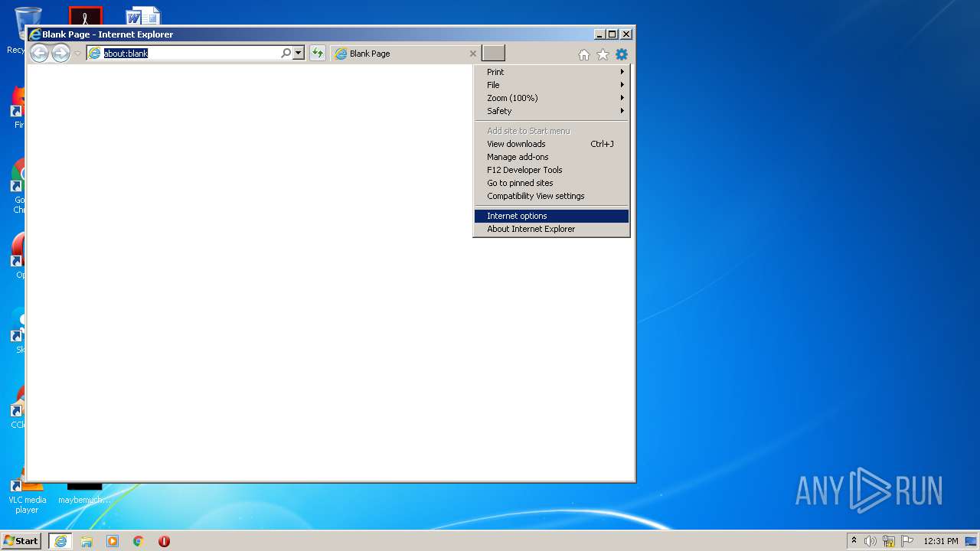Choose Go to pinned sites

(x=551, y=183)
